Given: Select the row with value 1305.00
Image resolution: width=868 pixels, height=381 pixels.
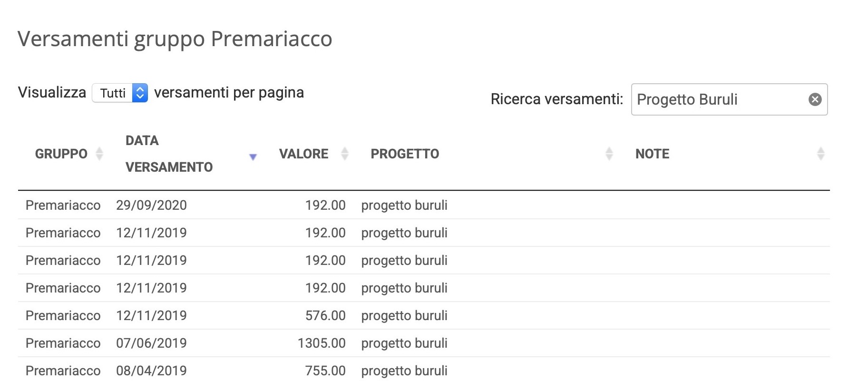Looking at the screenshot, I should [424, 343].
